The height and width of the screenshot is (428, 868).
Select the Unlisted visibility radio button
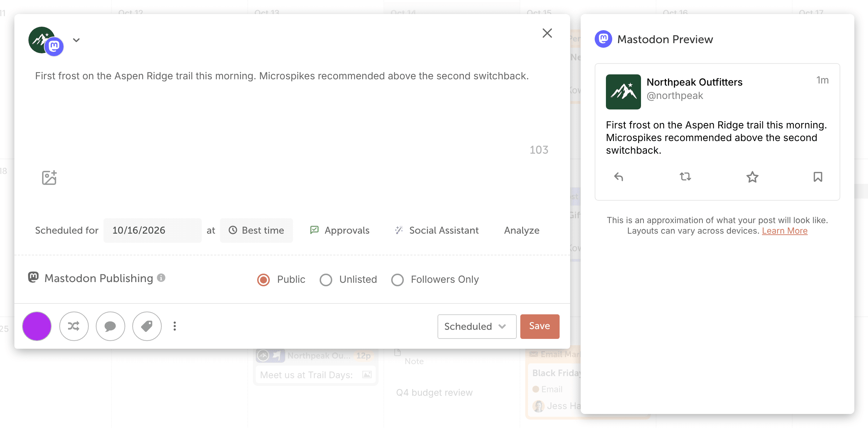coord(326,280)
